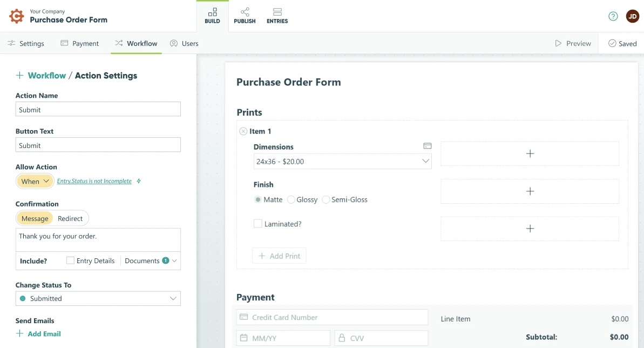Open the Payment settings tab
Image resolution: width=644 pixels, height=348 pixels.
coord(79,43)
